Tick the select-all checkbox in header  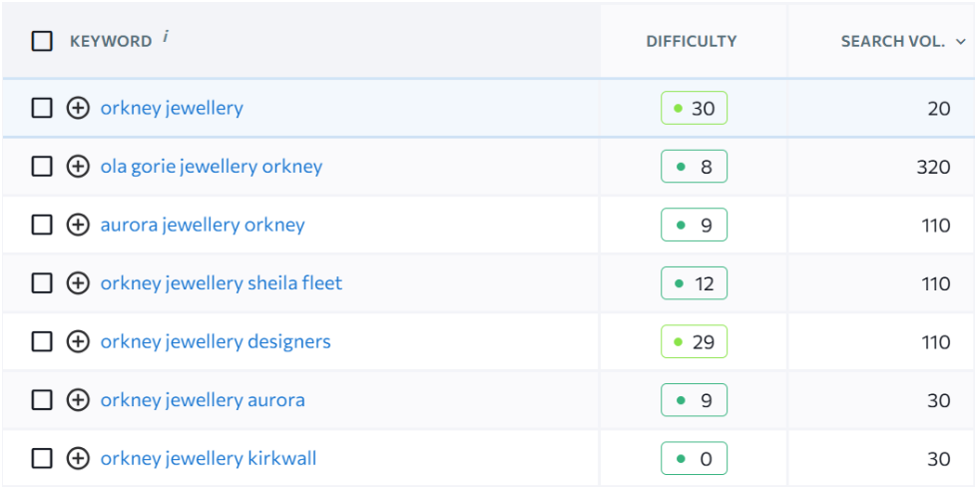[42, 41]
